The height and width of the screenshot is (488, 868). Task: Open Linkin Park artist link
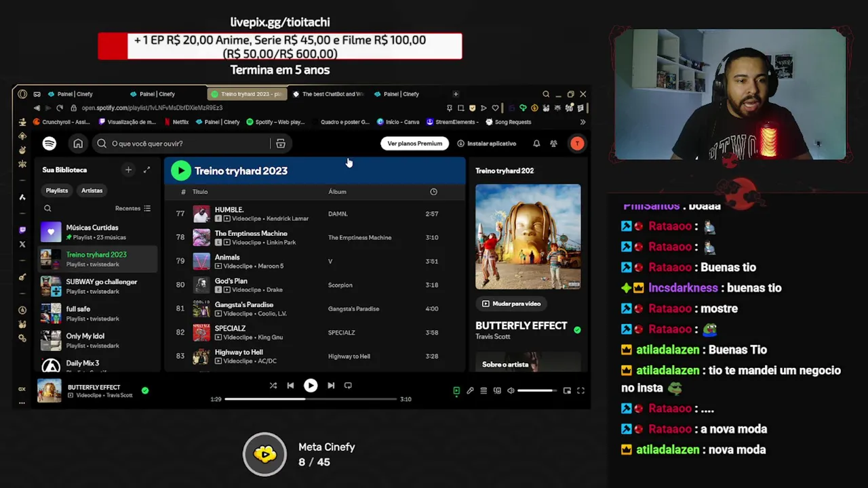(281, 243)
